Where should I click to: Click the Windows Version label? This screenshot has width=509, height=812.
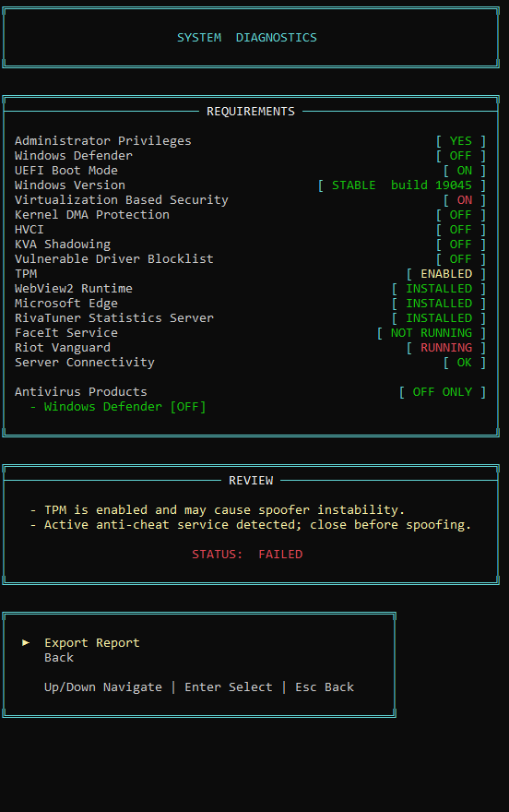tap(70, 185)
